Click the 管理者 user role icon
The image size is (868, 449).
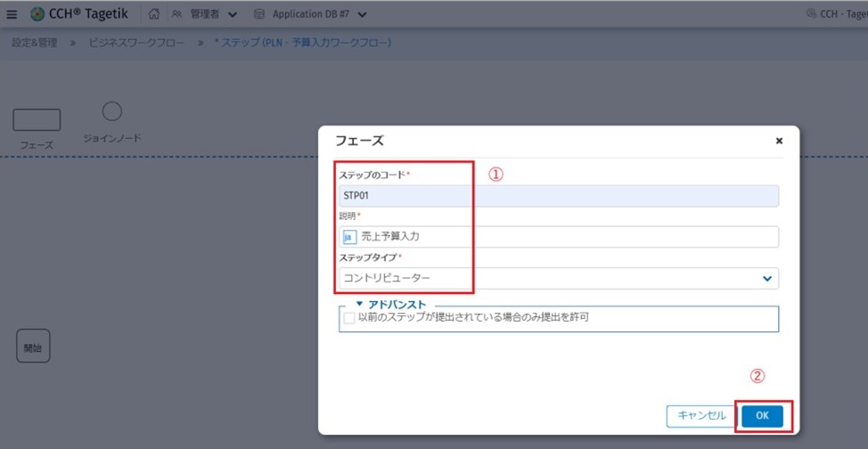[177, 14]
